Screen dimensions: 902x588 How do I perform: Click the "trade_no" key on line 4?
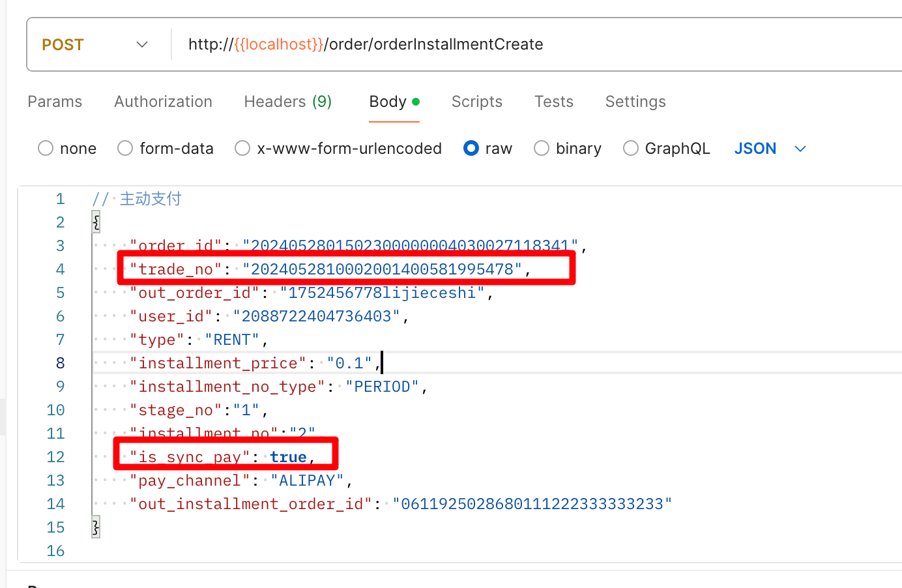pos(176,269)
